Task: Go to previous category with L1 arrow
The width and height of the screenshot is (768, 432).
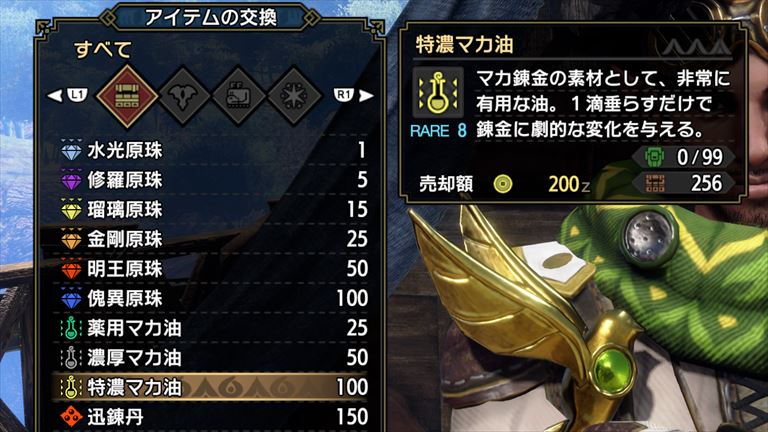Action: [68, 95]
